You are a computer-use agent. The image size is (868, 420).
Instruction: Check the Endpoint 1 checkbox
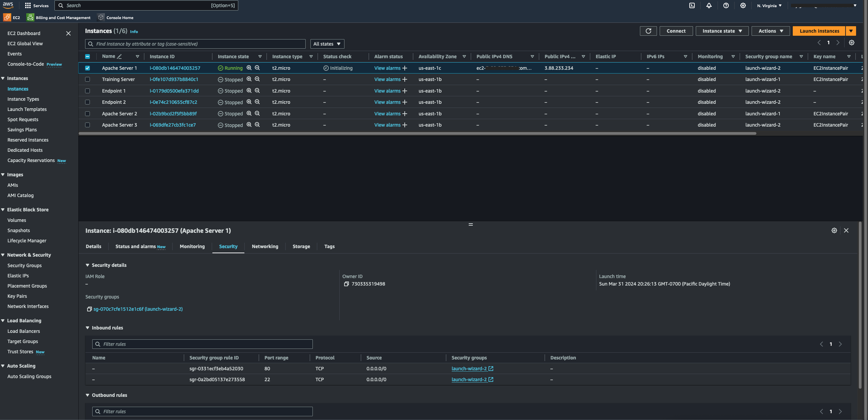pos(87,91)
